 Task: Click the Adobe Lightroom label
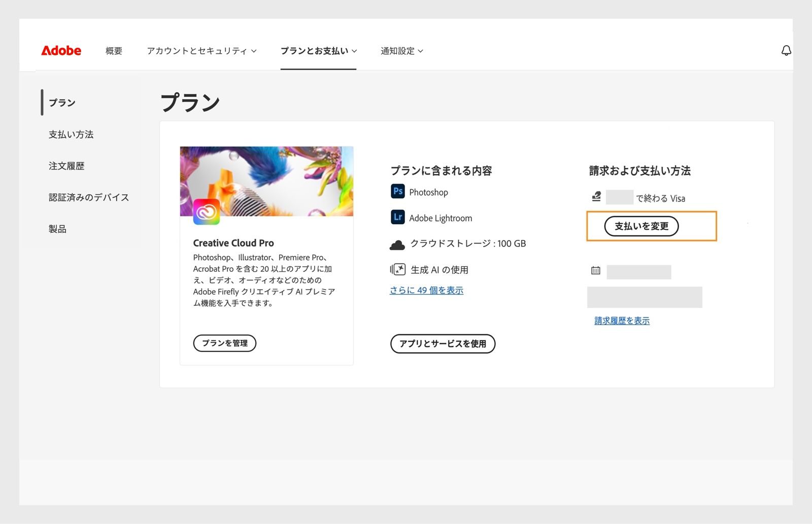(x=441, y=218)
